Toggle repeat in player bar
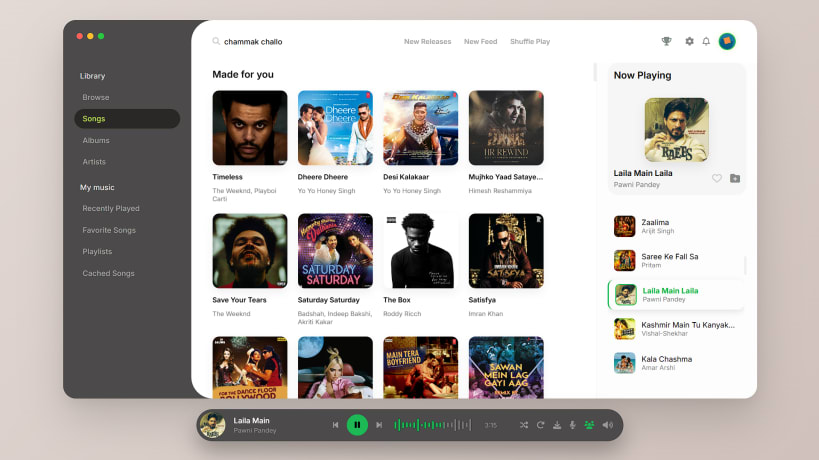Image resolution: width=819 pixels, height=460 pixels. pyautogui.click(x=541, y=425)
